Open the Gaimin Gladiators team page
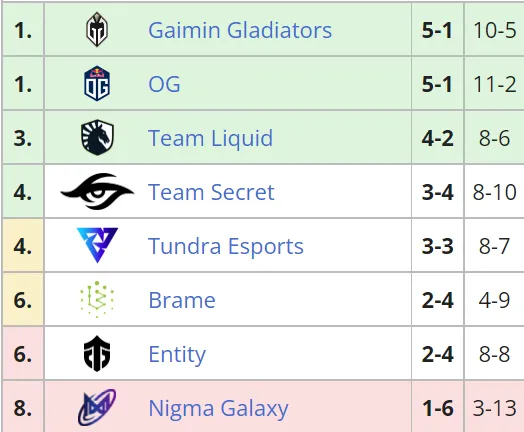Image resolution: width=524 pixels, height=432 pixels. 240,30
